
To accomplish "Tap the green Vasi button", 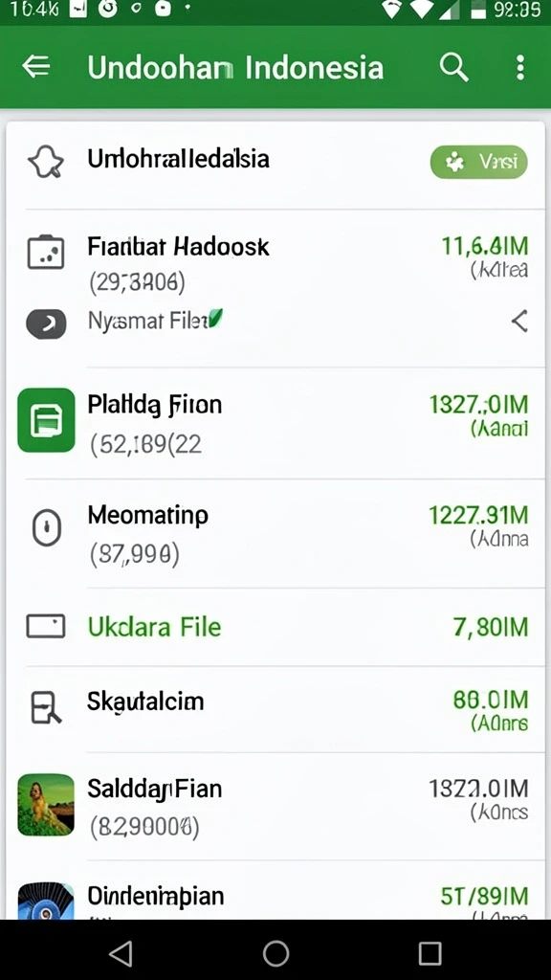I will [478, 163].
